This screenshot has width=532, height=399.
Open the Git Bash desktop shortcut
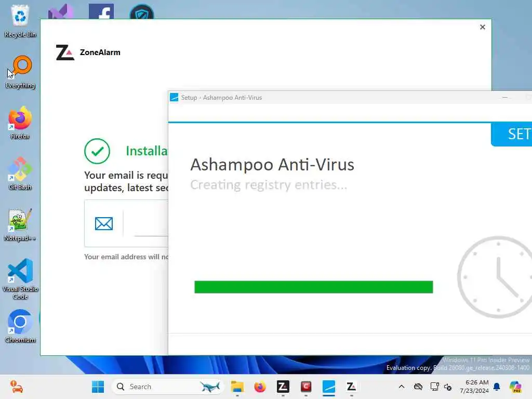tap(20, 174)
